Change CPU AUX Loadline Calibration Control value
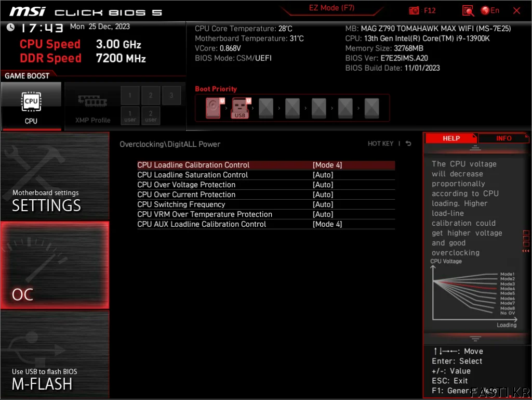532x400 pixels. [327, 224]
